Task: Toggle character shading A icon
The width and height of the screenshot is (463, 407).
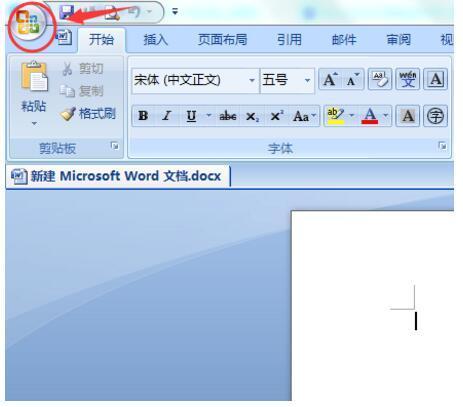Action: click(408, 116)
